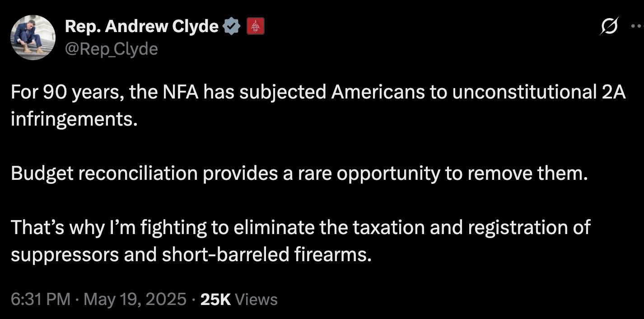This screenshot has height=319, width=644.
Task: Click the Budget reconciliation sentence
Action: click(300, 174)
